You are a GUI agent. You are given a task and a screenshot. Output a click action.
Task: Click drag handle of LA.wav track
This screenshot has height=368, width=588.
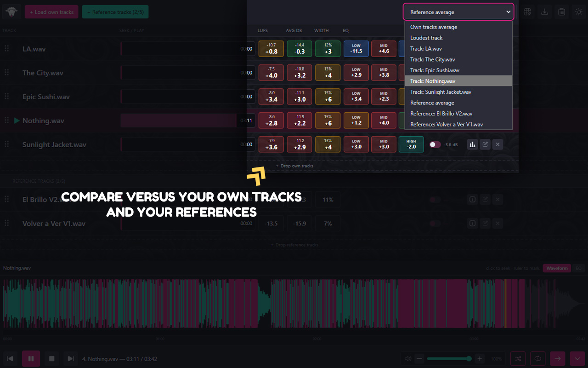pos(7,49)
